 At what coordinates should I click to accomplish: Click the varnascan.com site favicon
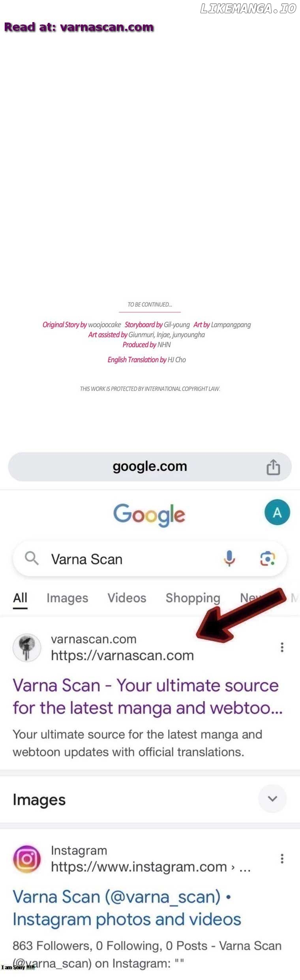coord(27,647)
